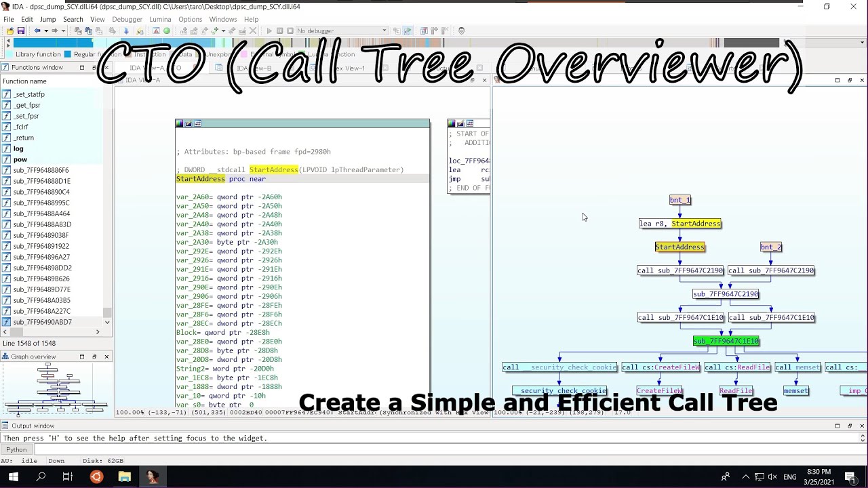Click the Windows Start button

(13, 477)
